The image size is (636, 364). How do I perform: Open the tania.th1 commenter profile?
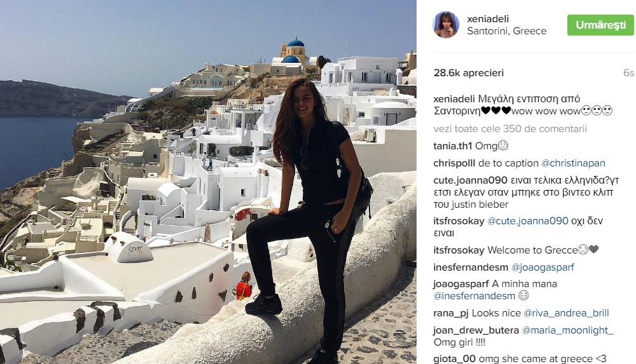[x=453, y=146]
